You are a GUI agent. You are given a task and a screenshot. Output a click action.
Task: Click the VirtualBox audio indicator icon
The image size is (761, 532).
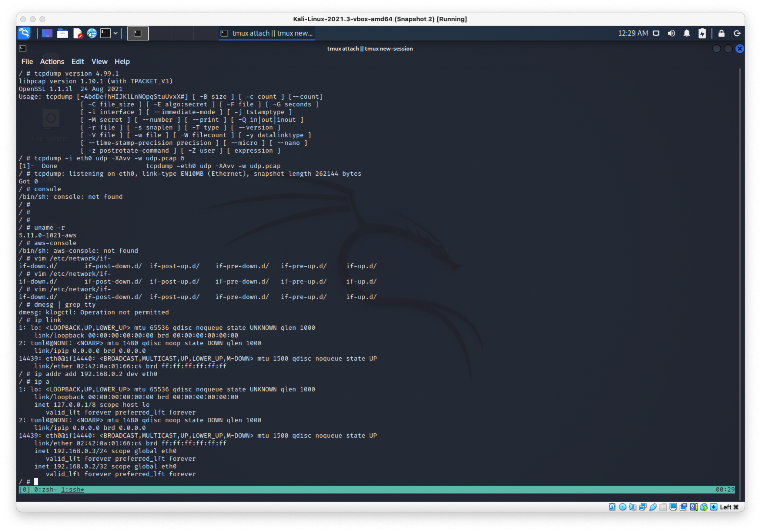click(x=632, y=507)
